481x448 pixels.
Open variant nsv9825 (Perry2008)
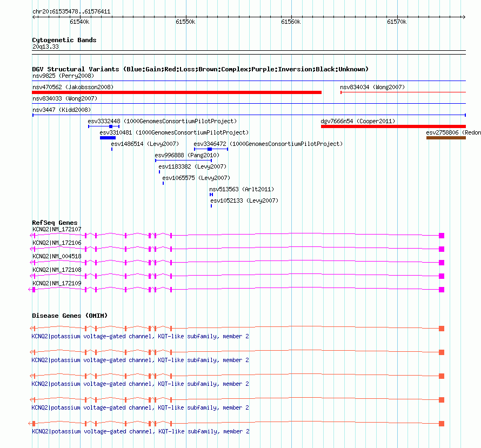(63, 76)
